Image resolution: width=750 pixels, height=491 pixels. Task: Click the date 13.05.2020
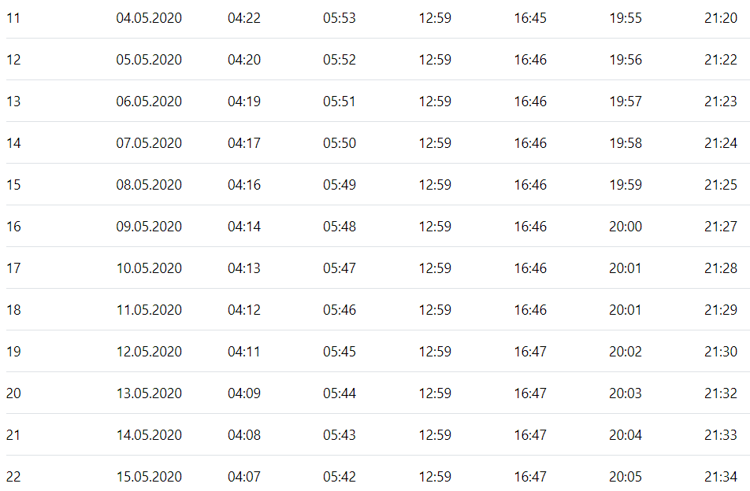click(x=149, y=393)
